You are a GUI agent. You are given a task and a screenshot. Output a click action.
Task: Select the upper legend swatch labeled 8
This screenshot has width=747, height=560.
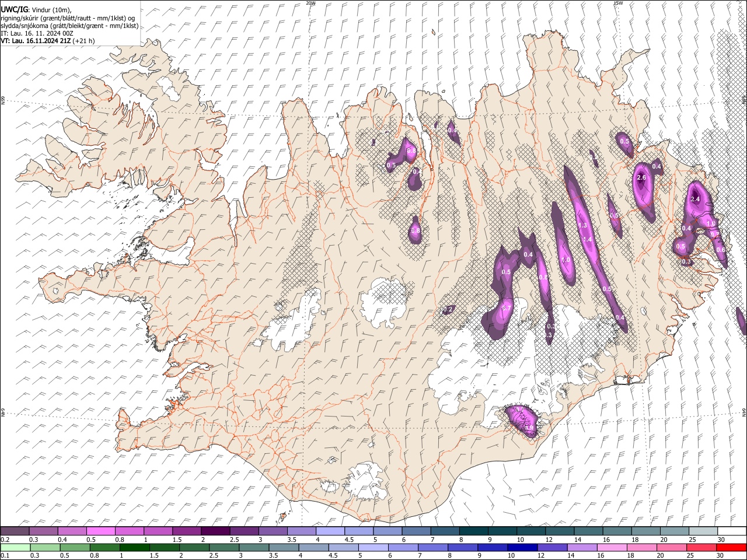(x=473, y=531)
